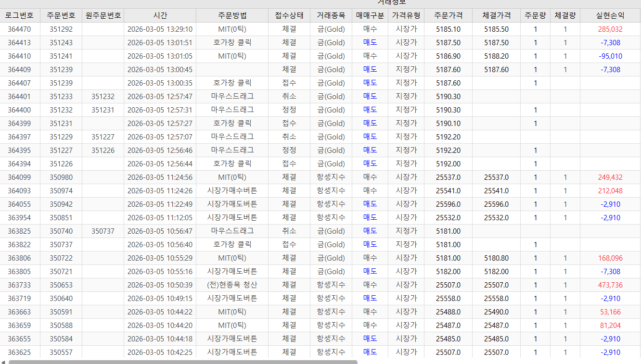The height and width of the screenshot is (364, 641).
Task: Click the 가격유형 column header
Action: [x=406, y=15]
